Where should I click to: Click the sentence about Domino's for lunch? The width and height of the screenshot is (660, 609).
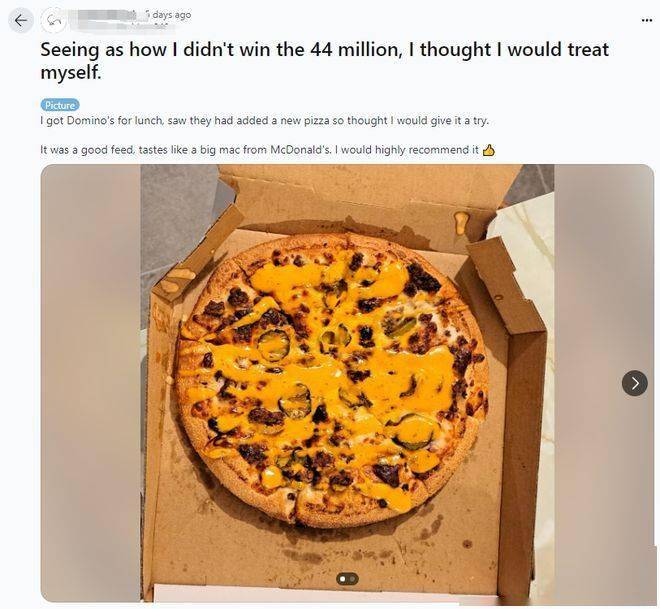pos(265,121)
